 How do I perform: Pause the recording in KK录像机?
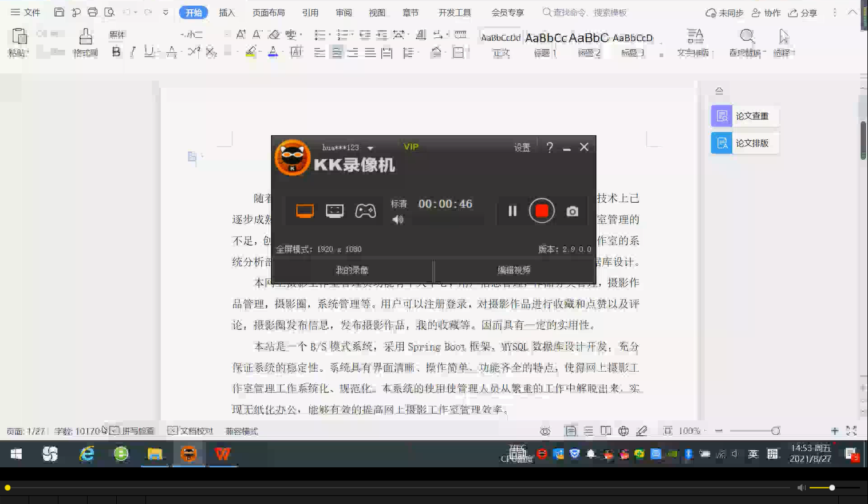[511, 211]
